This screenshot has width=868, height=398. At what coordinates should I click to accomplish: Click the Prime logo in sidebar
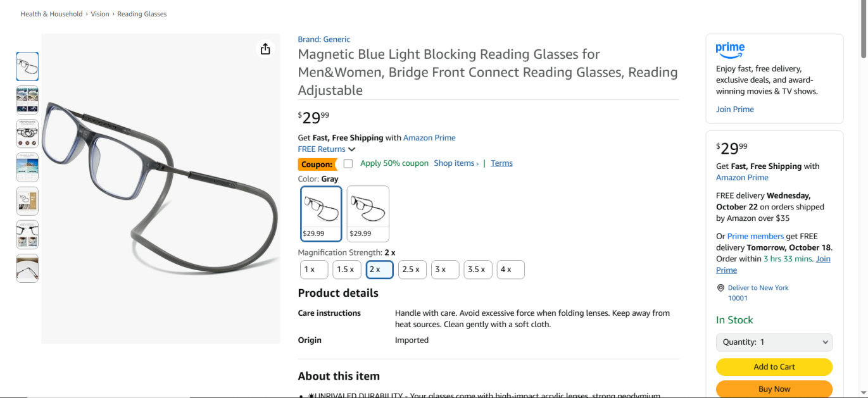point(730,49)
